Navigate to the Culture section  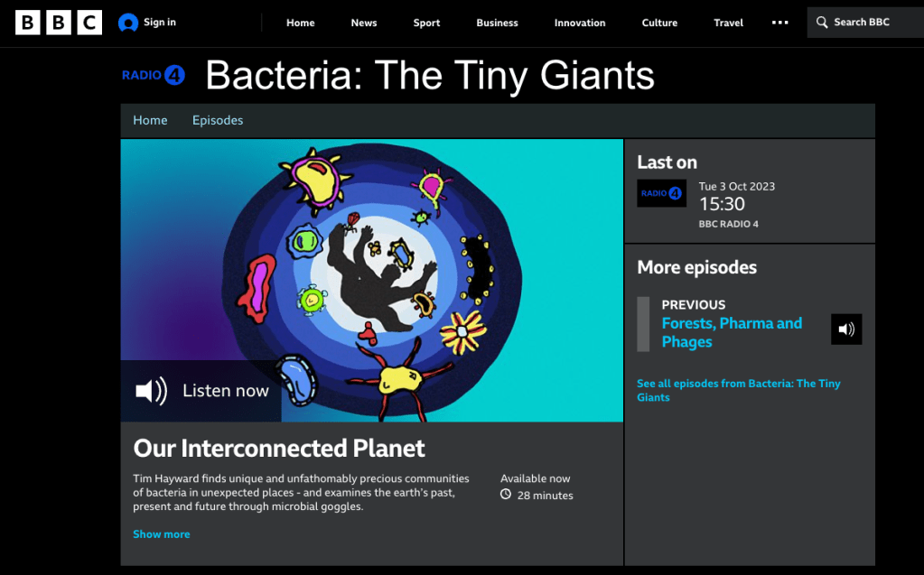click(x=659, y=23)
